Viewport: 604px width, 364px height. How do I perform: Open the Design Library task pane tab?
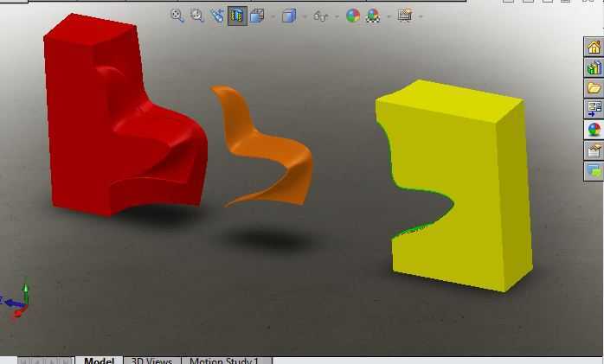594,67
